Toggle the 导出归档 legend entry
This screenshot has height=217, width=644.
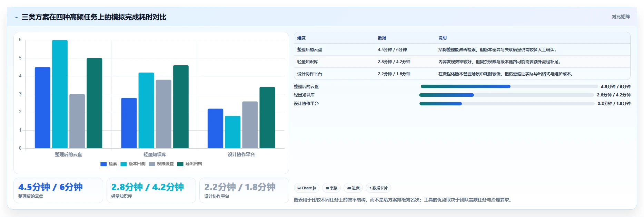[189, 164]
